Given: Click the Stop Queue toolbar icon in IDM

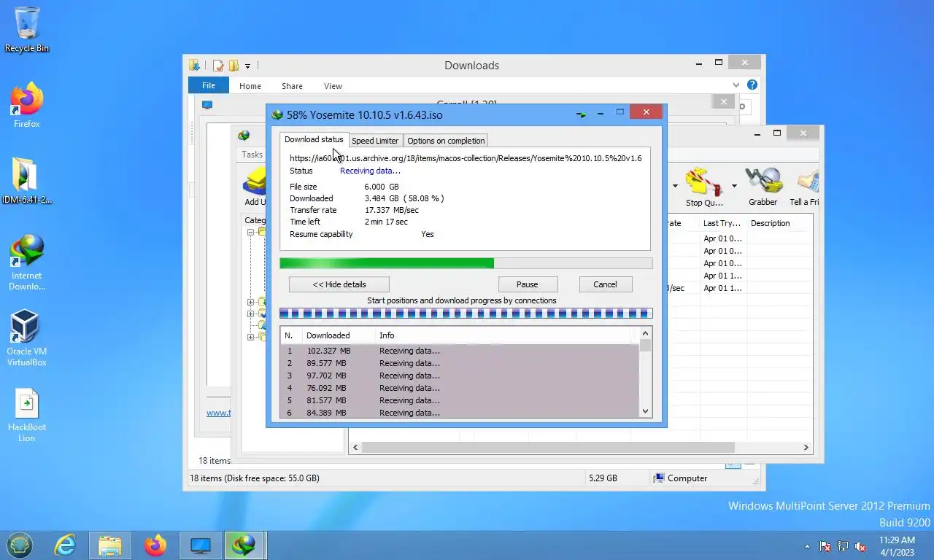Looking at the screenshot, I should tap(703, 188).
